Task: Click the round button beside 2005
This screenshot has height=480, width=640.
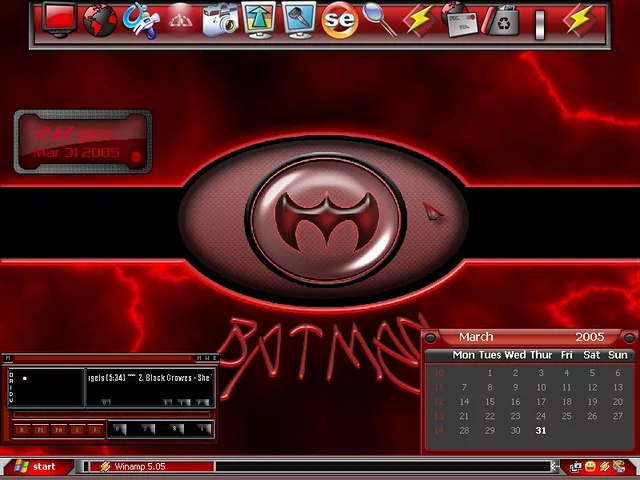Action: coord(629,338)
